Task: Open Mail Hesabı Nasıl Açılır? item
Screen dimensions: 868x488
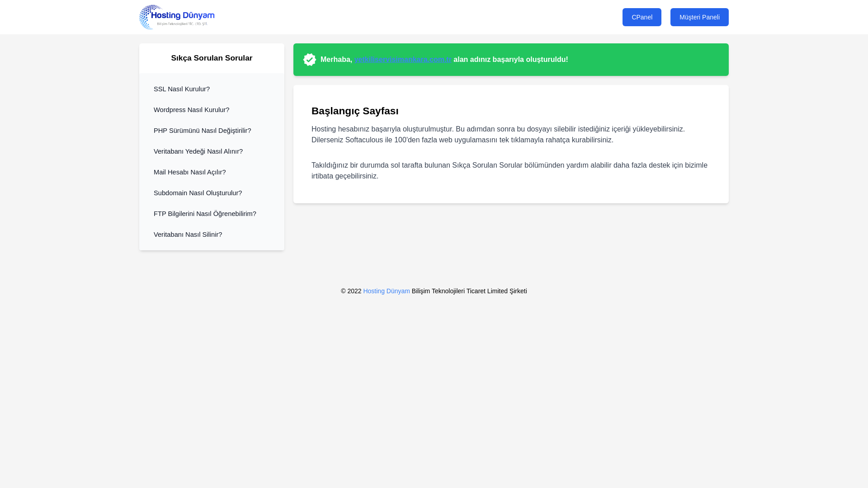Action: point(189,172)
